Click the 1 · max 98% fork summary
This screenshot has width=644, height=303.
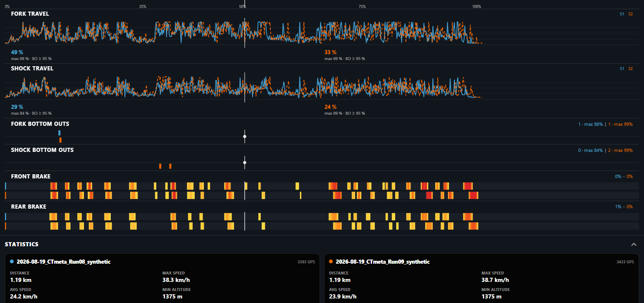point(590,124)
